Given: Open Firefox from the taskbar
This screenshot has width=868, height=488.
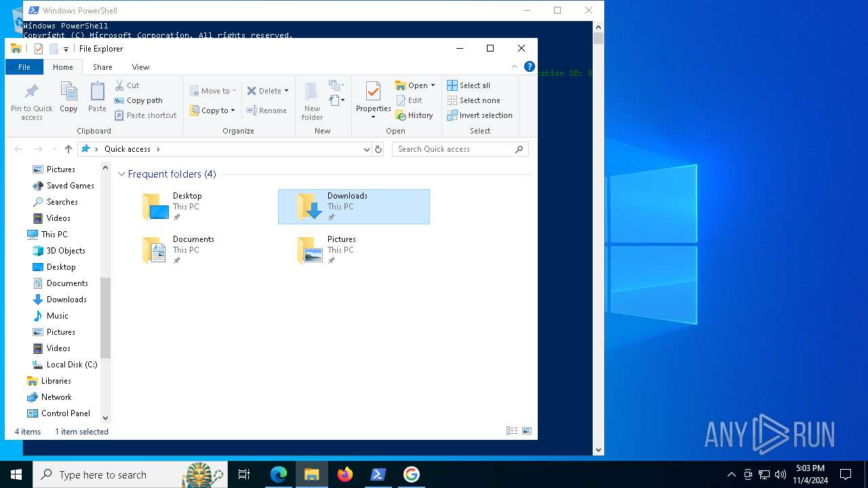Looking at the screenshot, I should (x=345, y=474).
